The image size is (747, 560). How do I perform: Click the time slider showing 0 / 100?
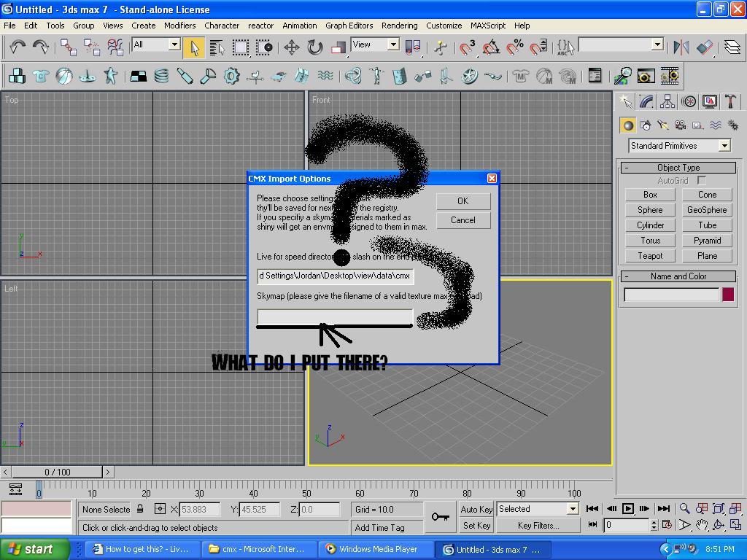pos(57,472)
